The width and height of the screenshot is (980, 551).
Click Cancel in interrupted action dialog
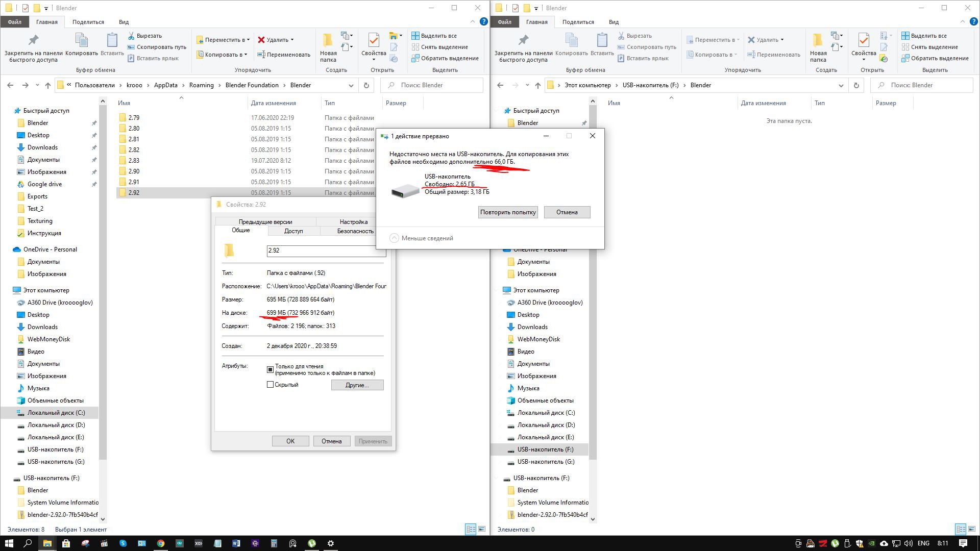tap(567, 212)
